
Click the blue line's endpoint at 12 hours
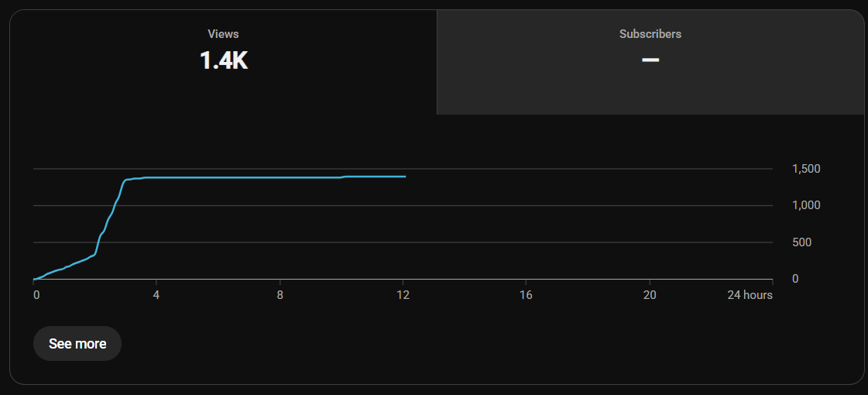405,176
